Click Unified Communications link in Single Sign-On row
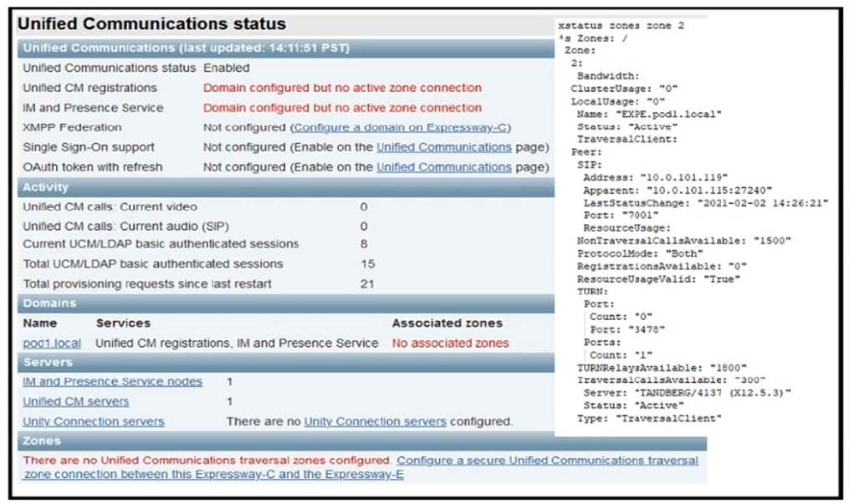 443,147
